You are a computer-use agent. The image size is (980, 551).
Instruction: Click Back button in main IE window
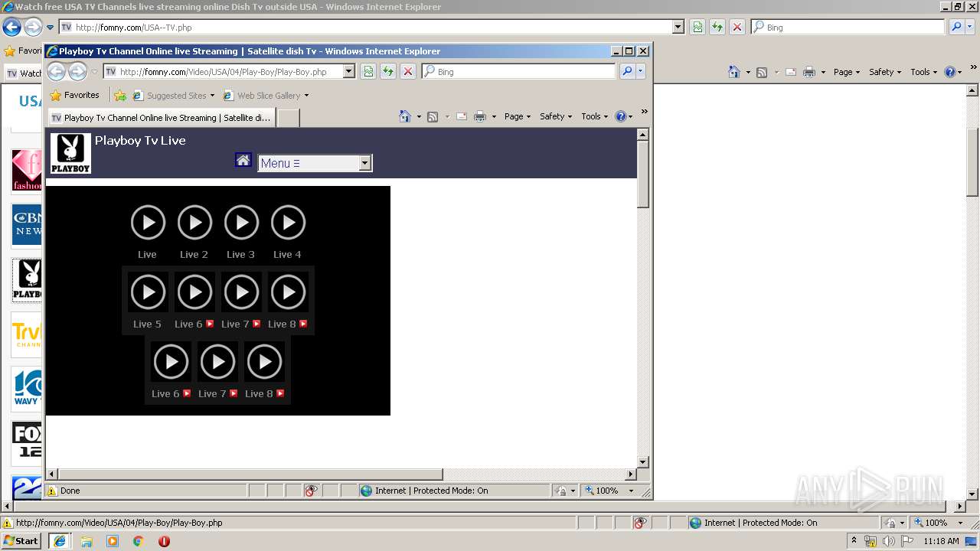point(11,28)
